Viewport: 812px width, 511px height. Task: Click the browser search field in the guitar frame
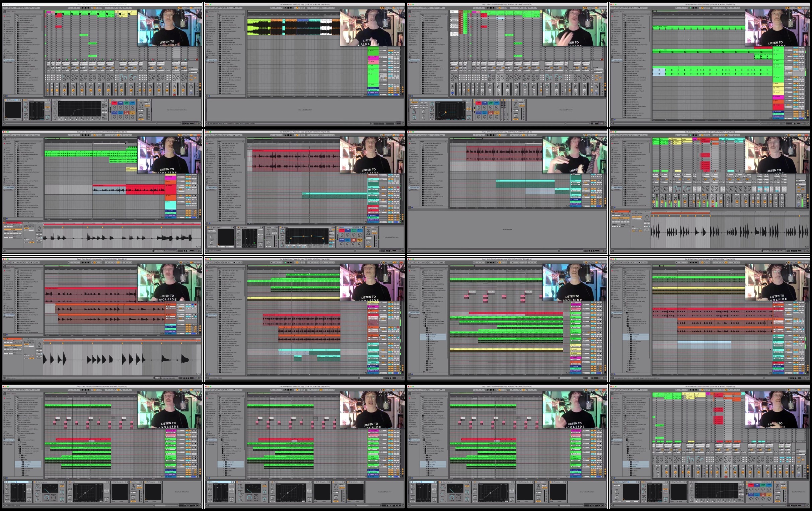click(430, 139)
